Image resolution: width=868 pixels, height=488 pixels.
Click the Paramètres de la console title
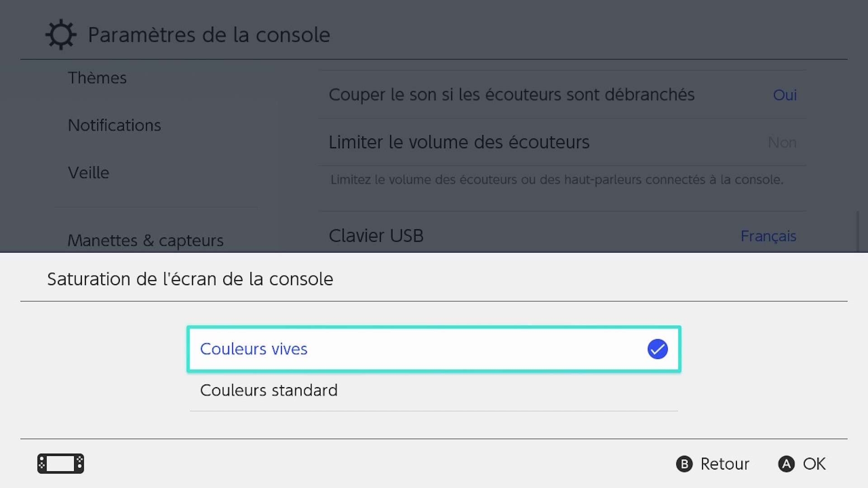point(209,35)
